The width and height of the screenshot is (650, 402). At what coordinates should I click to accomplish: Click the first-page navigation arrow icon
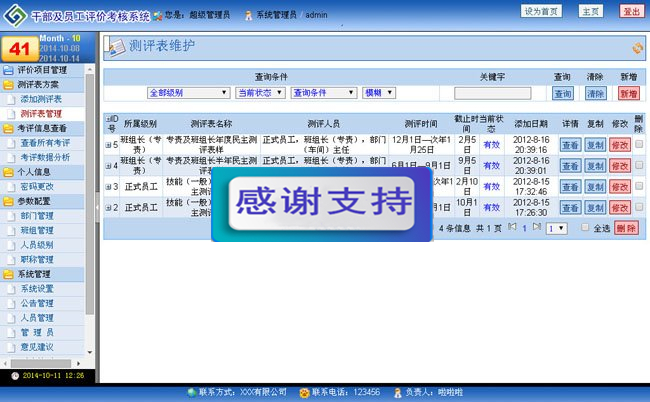[512, 227]
